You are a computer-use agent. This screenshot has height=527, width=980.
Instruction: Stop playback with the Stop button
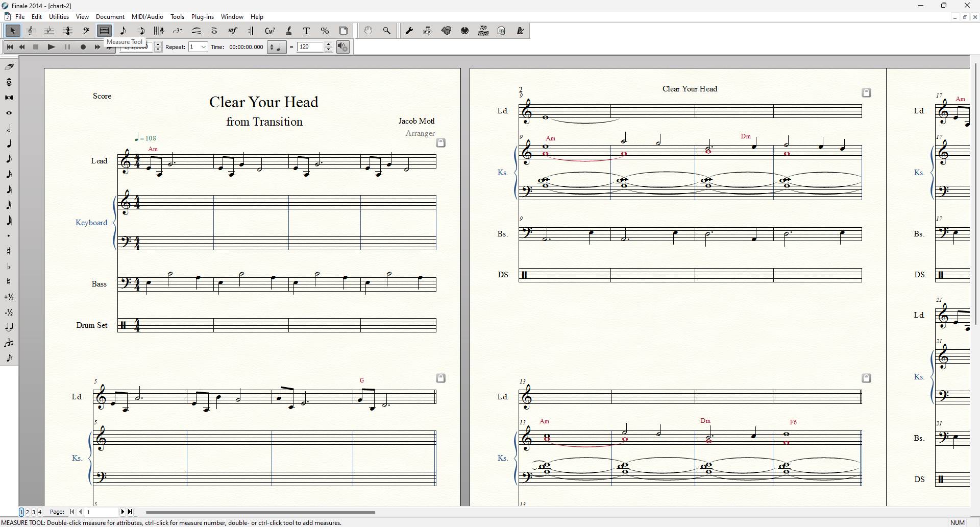[x=36, y=47]
